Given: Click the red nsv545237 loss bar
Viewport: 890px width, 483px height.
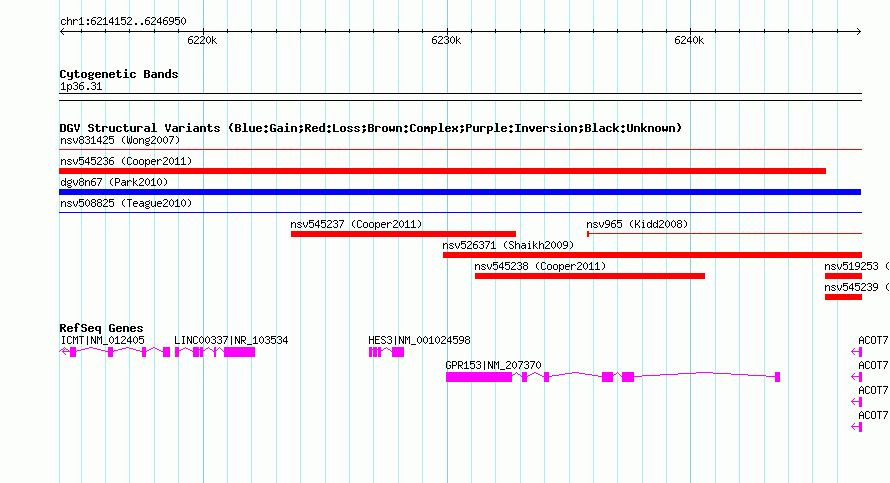Looking at the screenshot, I should tap(403, 234).
